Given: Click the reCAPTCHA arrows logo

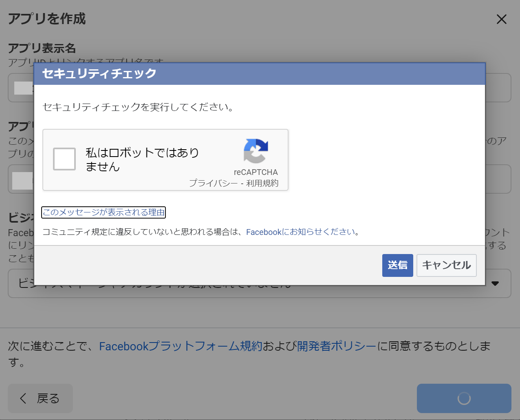Looking at the screenshot, I should (x=256, y=151).
